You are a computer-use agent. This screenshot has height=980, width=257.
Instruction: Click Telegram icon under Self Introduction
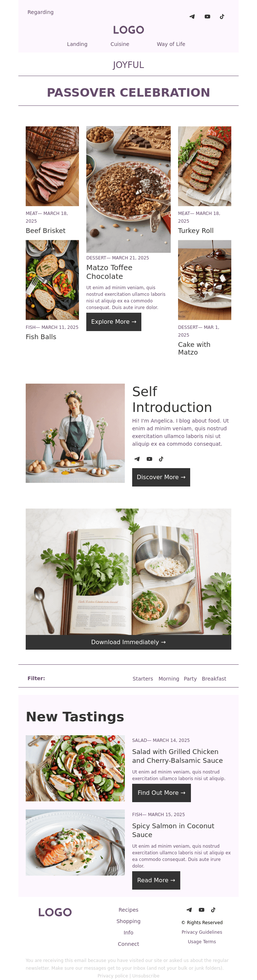tap(137, 459)
